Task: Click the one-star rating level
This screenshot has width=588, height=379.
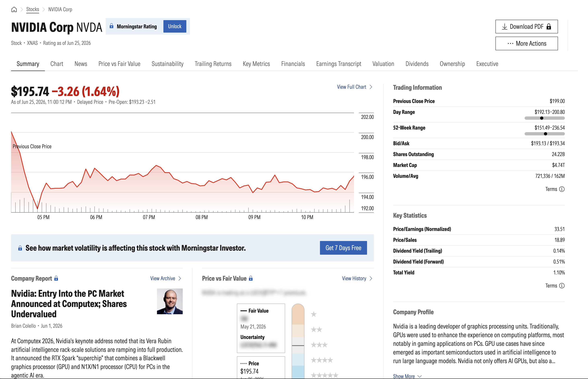Action: pos(314,314)
